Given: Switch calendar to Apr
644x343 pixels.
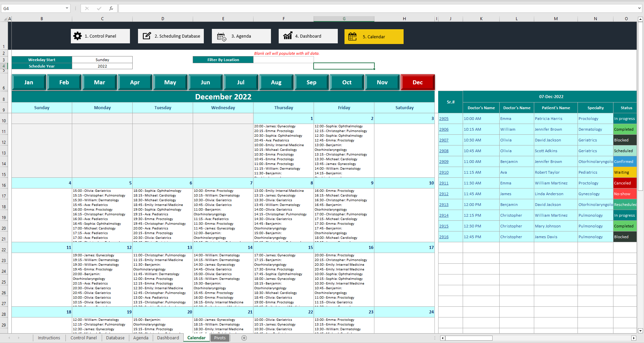Looking at the screenshot, I should [135, 82].
